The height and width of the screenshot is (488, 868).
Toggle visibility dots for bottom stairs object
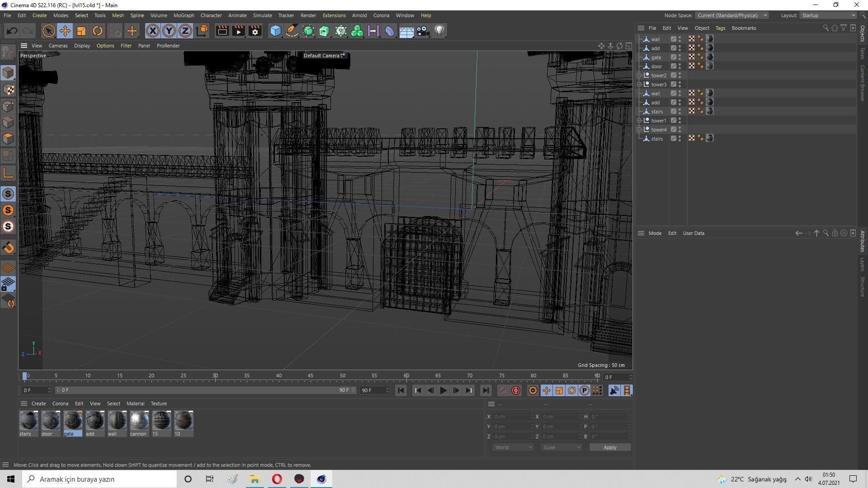point(680,139)
